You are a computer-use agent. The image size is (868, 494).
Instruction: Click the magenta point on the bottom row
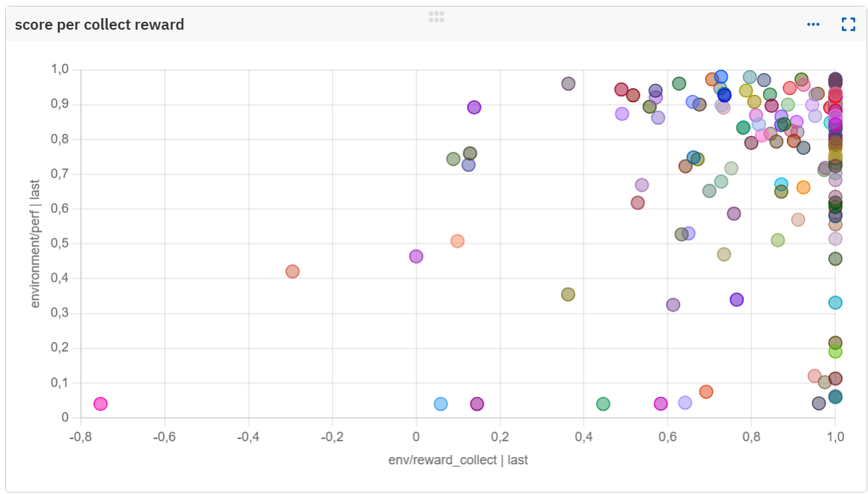pyautogui.click(x=660, y=403)
